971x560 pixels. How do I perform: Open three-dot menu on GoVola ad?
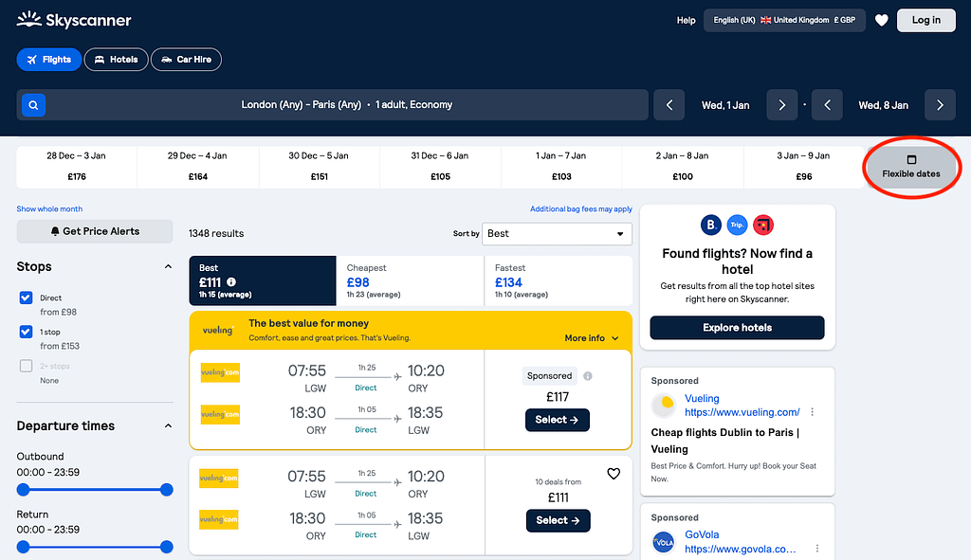(x=816, y=549)
